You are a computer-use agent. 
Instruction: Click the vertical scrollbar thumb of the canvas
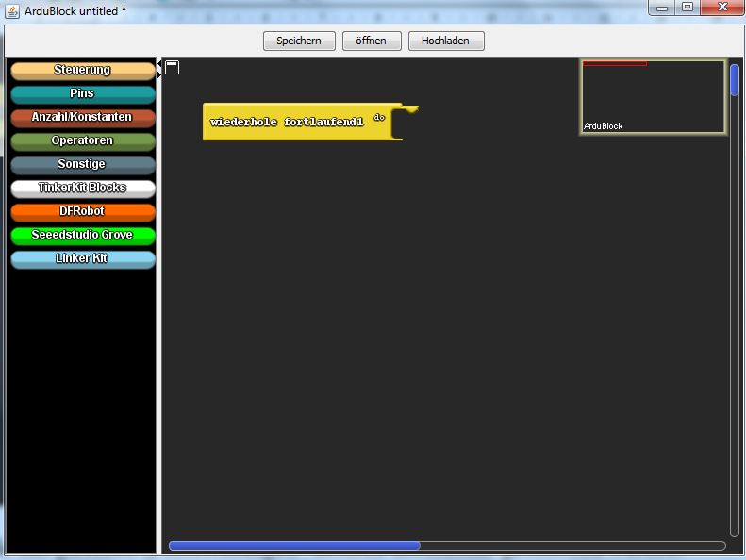pos(735,80)
